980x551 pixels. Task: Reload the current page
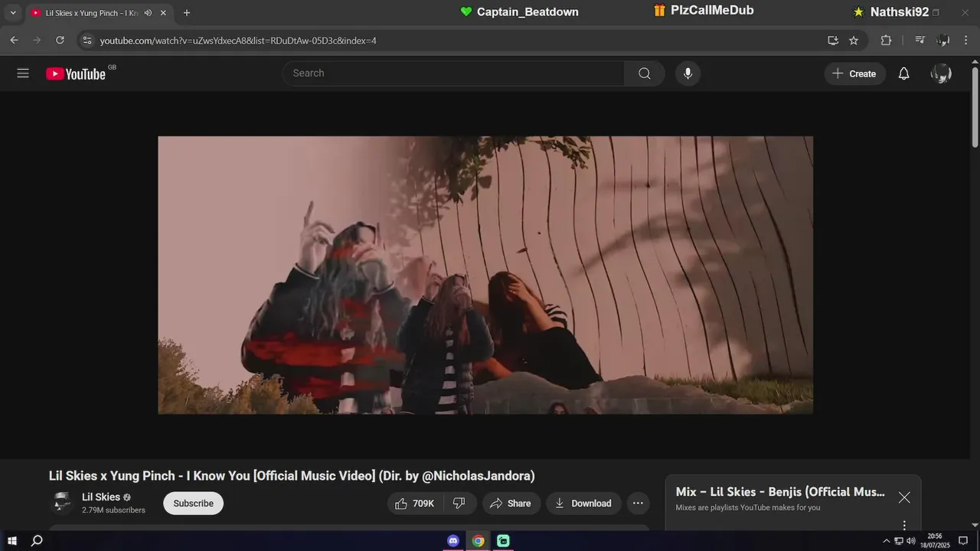pyautogui.click(x=60, y=40)
